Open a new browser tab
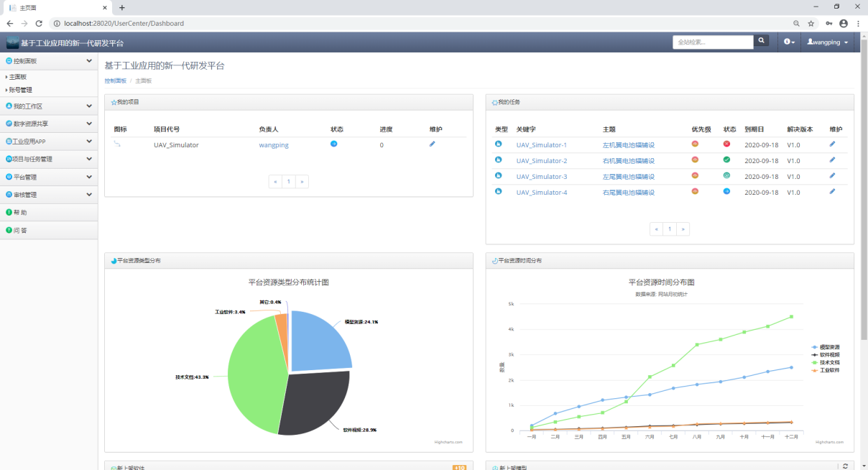Image resolution: width=868 pixels, height=470 pixels. (122, 7)
